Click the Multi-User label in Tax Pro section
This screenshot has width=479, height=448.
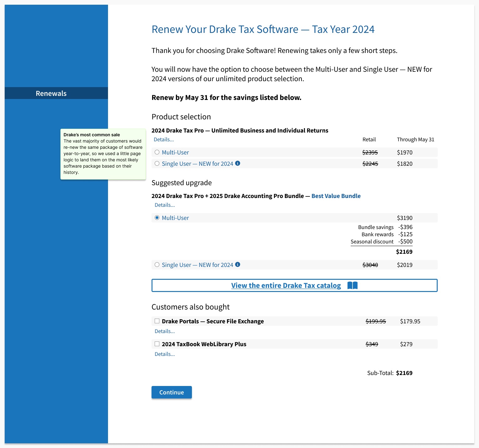pos(175,153)
